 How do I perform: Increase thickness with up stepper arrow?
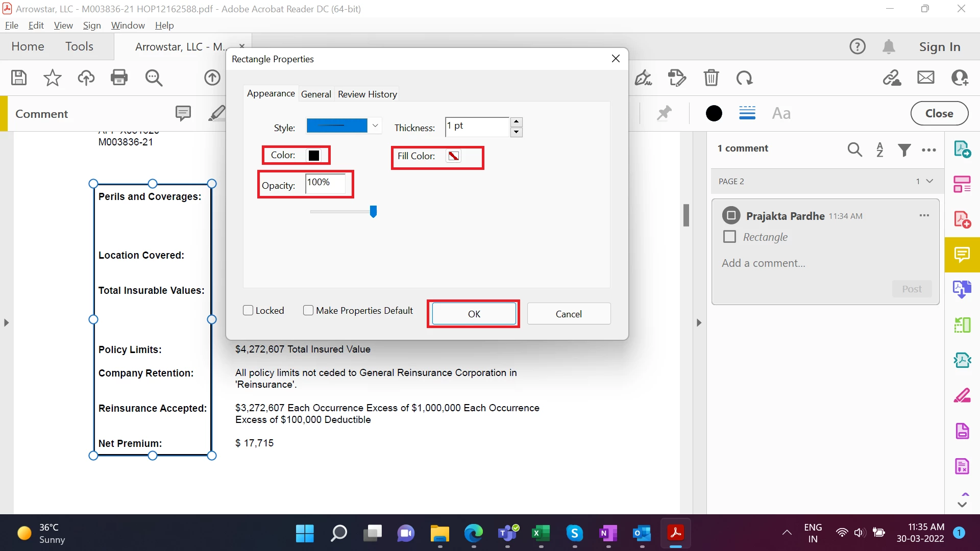click(x=517, y=121)
